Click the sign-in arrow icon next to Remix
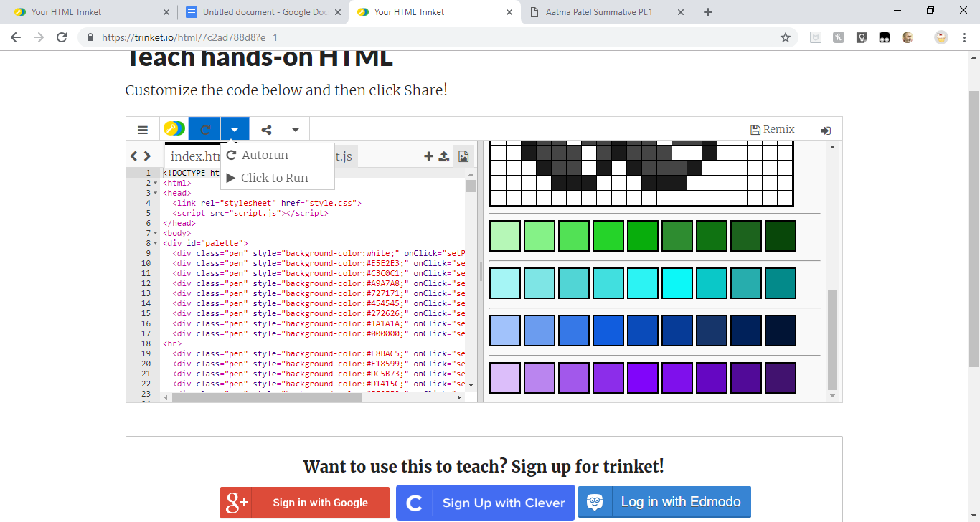Screen dimensions: 980x522 tap(826, 130)
